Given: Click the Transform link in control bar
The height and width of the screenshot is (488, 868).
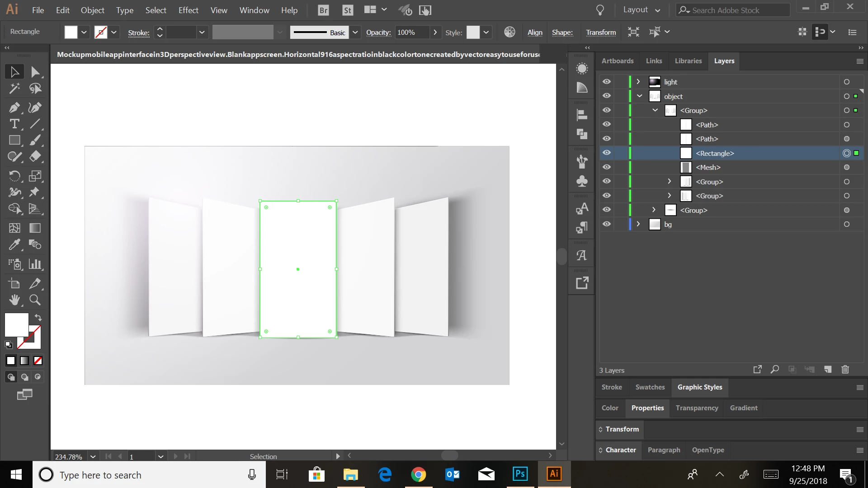Looking at the screenshot, I should (601, 33).
